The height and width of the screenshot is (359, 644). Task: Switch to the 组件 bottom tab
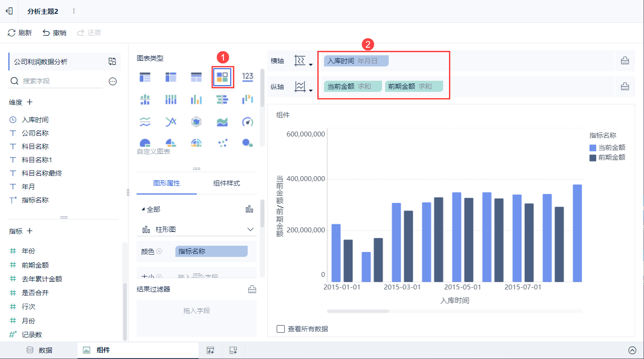click(138, 351)
